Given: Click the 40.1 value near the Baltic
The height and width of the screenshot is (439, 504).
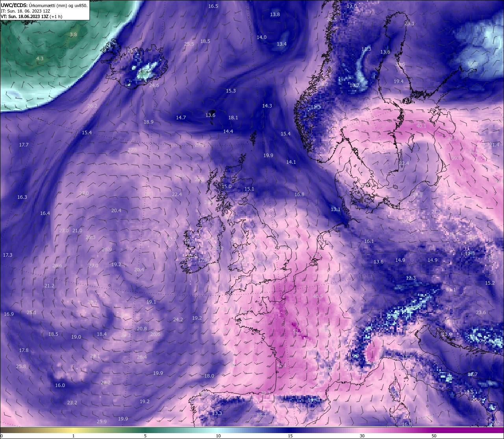Looking at the screenshot, I should point(421,126).
